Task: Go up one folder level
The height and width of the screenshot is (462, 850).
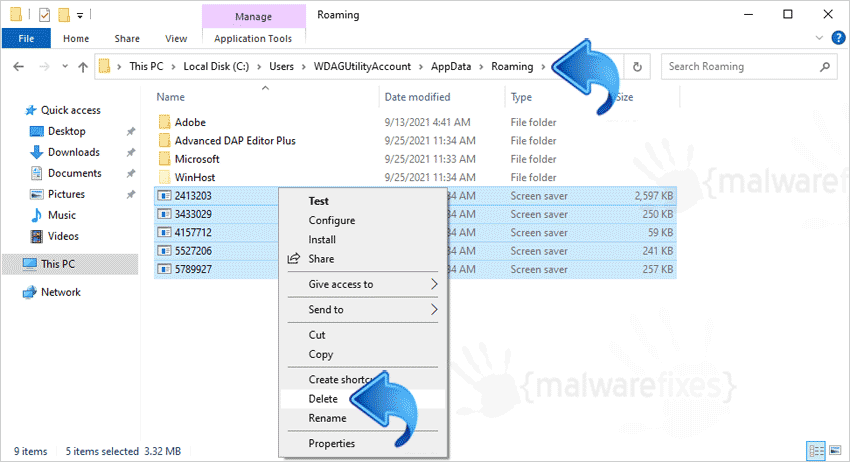Action: click(82, 67)
